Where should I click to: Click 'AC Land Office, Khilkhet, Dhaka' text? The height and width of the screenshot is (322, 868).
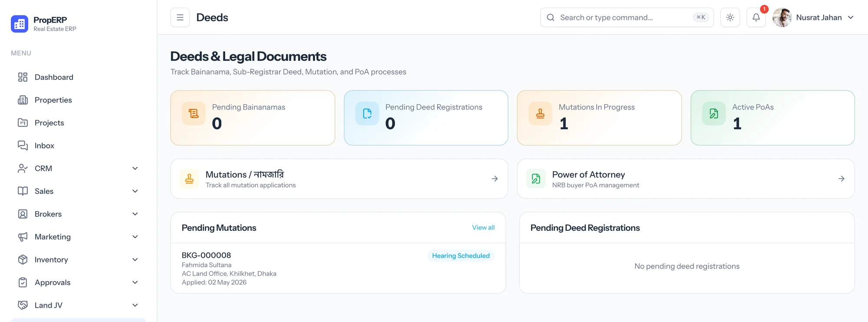coord(229,274)
